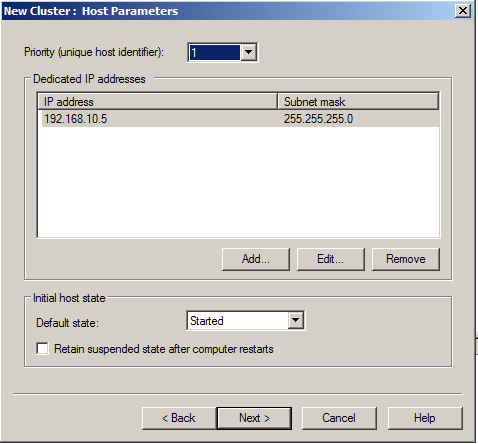Open Help for Host Parameters
The height and width of the screenshot is (444, 478).
pyautogui.click(x=425, y=418)
